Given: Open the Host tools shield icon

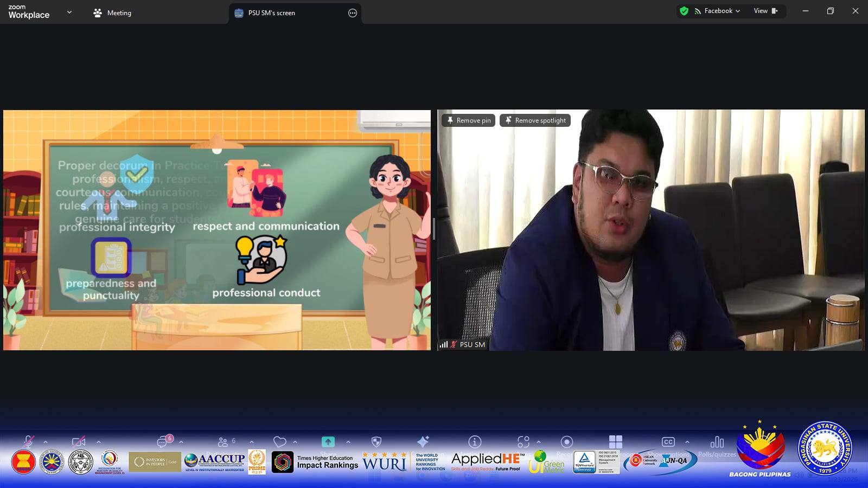Looking at the screenshot, I should coord(376,442).
